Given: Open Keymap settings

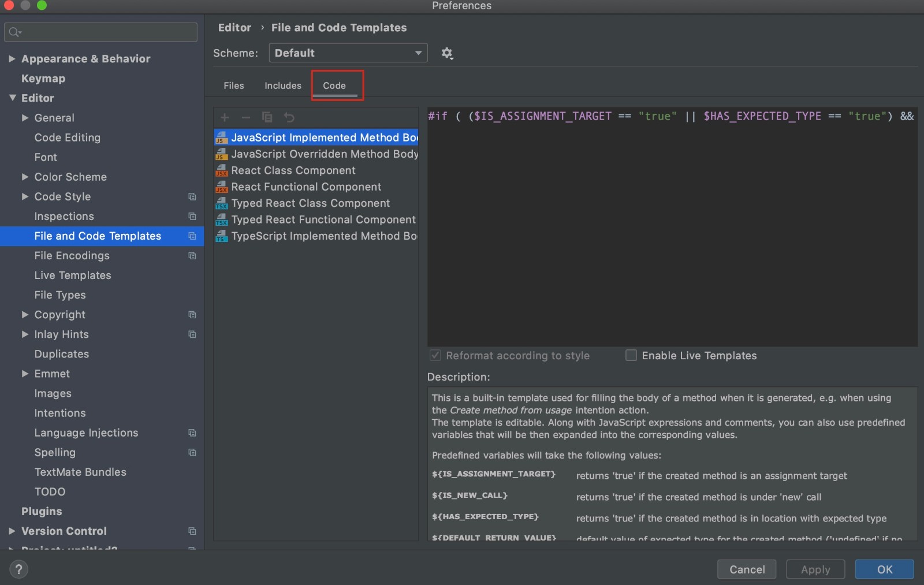Looking at the screenshot, I should (x=43, y=79).
